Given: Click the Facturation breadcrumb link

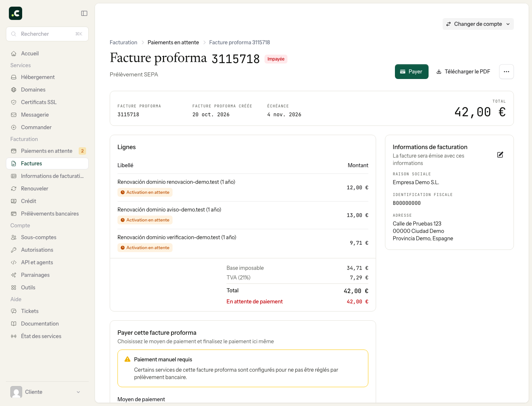Looking at the screenshot, I should 123,42.
